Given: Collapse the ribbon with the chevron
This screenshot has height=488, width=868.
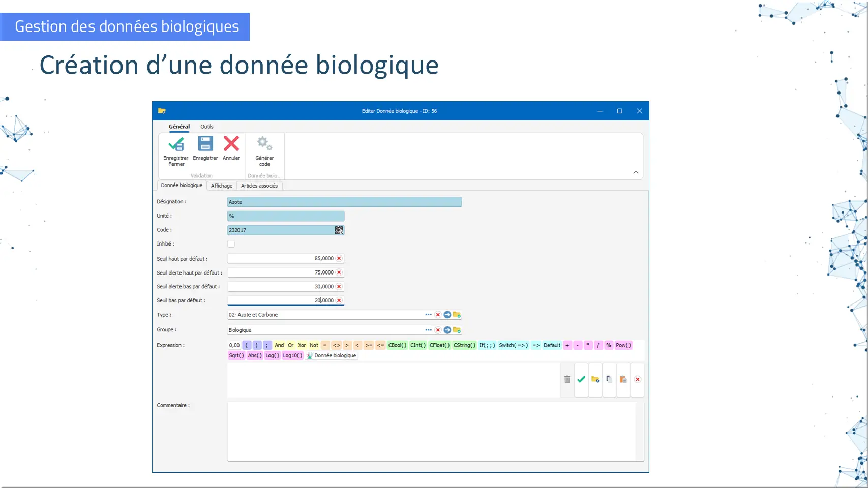Looking at the screenshot, I should 636,172.
